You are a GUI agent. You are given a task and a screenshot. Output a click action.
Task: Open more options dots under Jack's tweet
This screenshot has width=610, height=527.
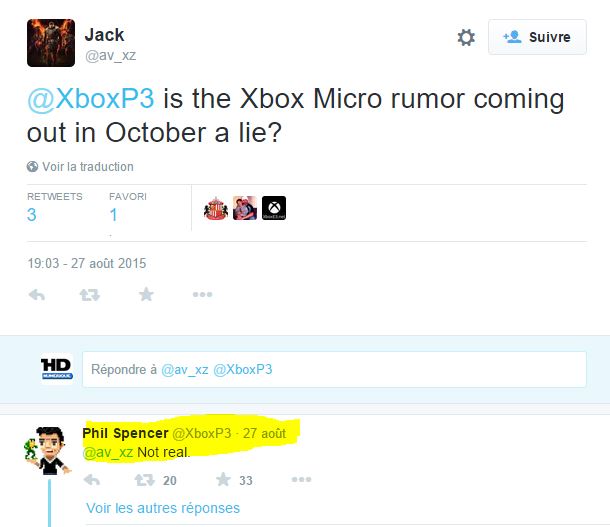click(202, 294)
